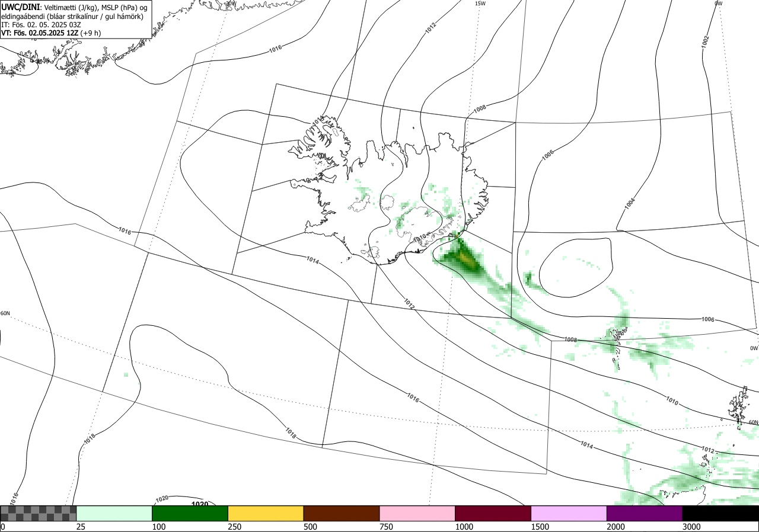Click the darkest green patch southeast of Iceland
Image resolution: width=759 pixels, height=532 pixels.
[x=464, y=257]
